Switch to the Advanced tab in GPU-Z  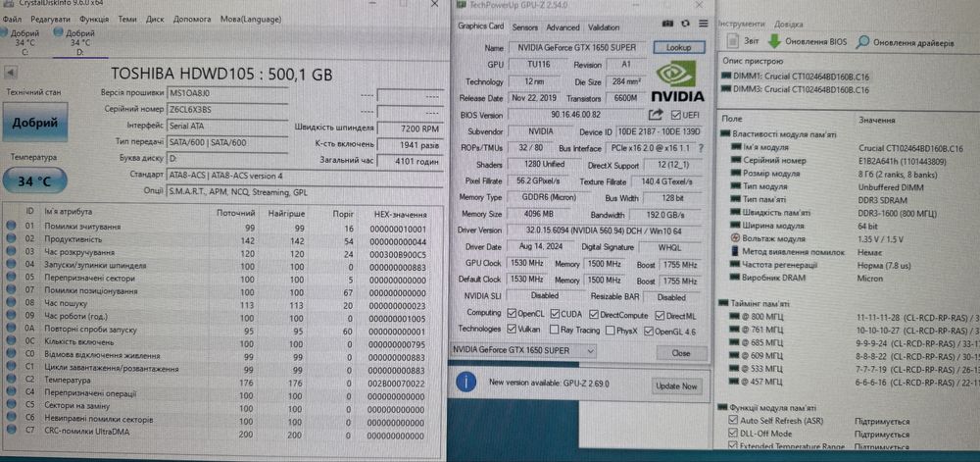coord(563,27)
